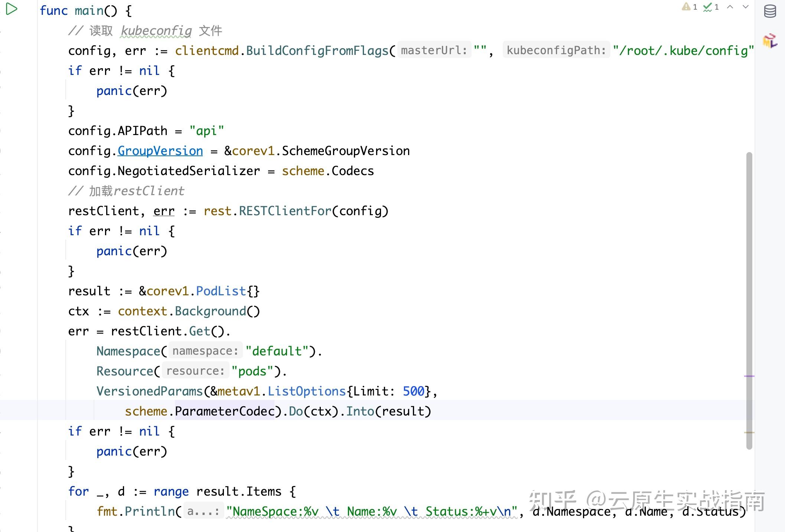Click the a...: hint in fmt.Println
This screenshot has height=532, width=785.
(x=203, y=511)
